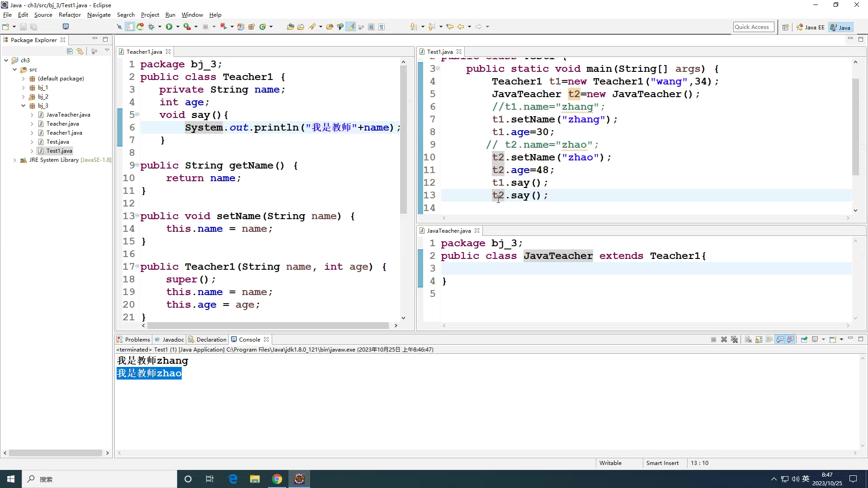
Task: Click the Run green play button
Action: click(169, 27)
